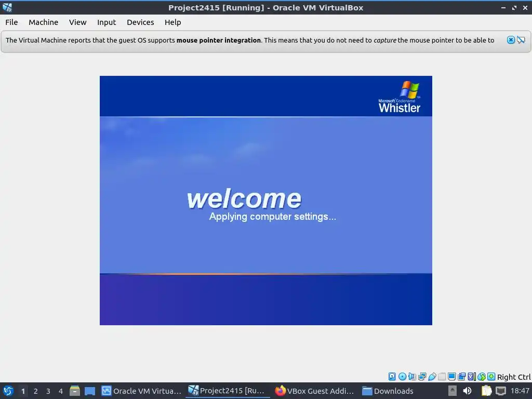The height and width of the screenshot is (399, 532).
Task: Open the Input menu
Action: [x=107, y=22]
